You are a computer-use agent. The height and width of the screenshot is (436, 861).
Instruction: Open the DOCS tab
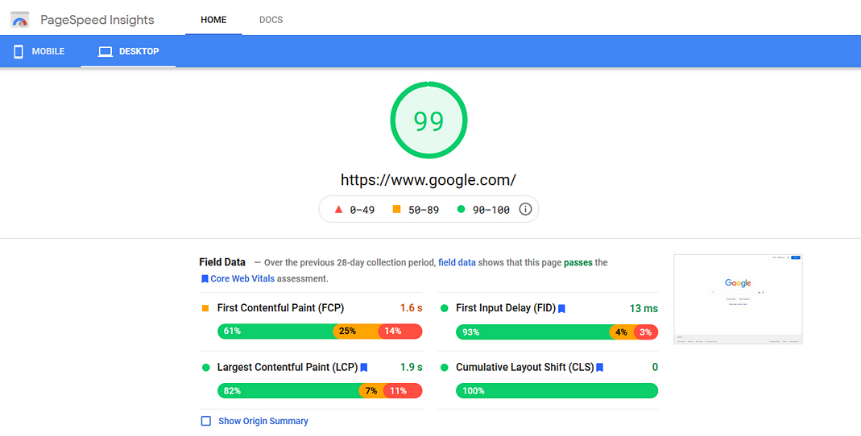pos(271,20)
